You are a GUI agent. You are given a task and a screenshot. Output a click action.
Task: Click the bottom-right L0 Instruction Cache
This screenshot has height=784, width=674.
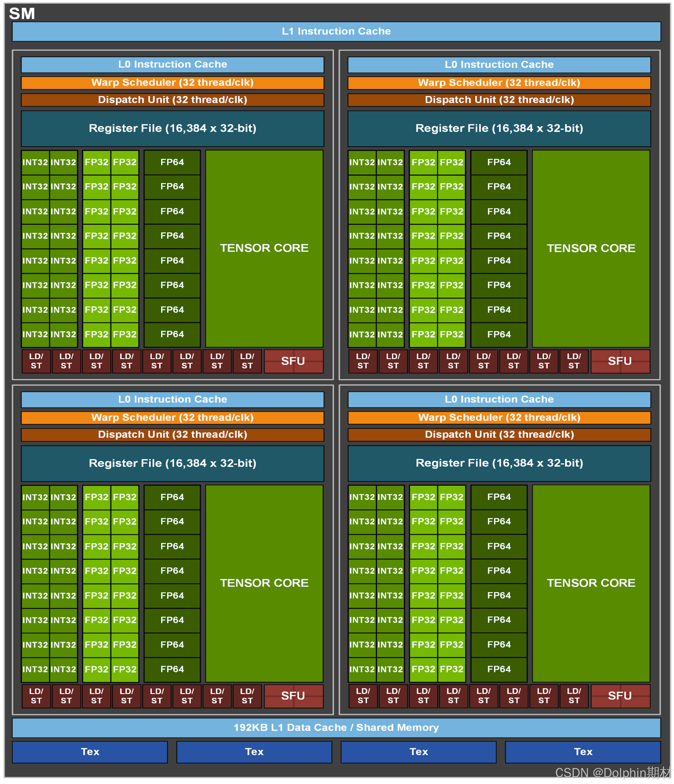click(x=499, y=400)
